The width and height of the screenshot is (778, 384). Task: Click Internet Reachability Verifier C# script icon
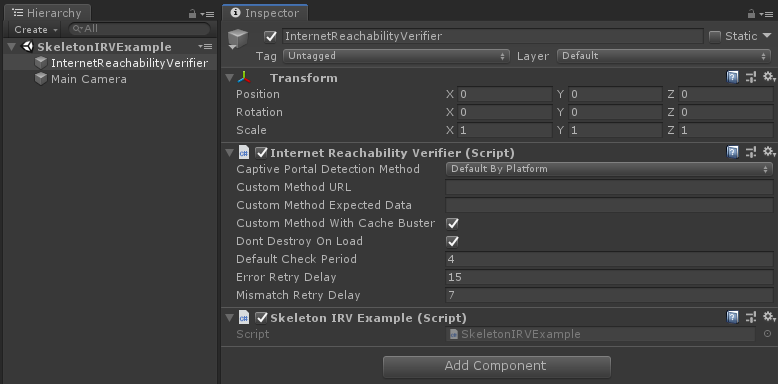click(x=244, y=152)
